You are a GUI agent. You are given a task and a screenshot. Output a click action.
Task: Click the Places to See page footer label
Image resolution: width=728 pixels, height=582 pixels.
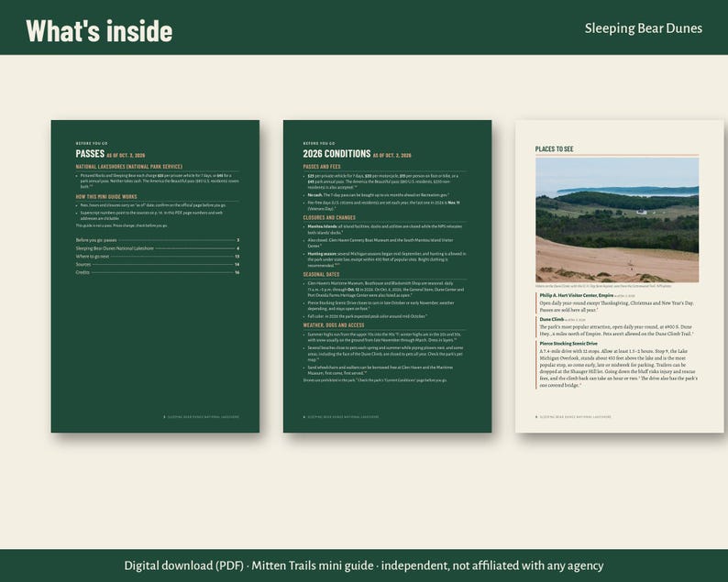point(573,417)
